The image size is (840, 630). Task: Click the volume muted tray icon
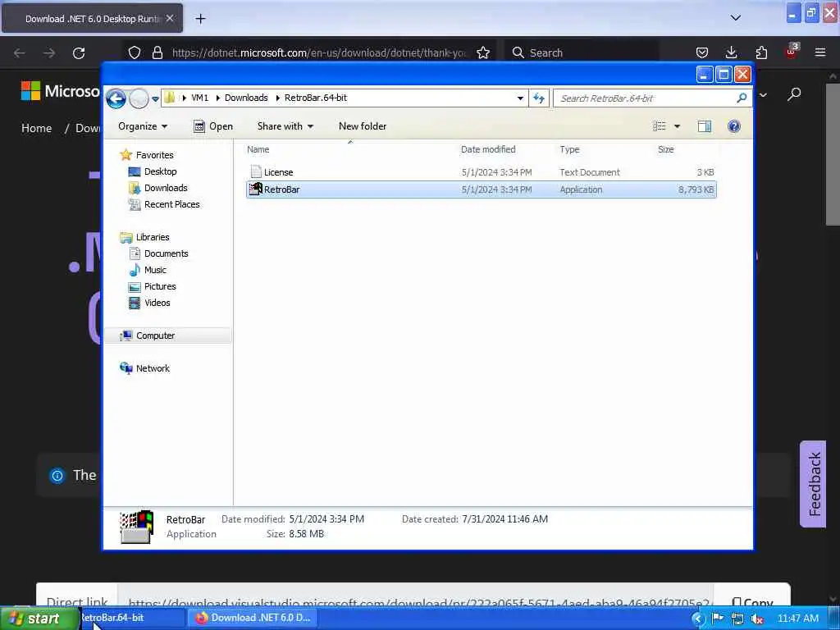point(757,619)
